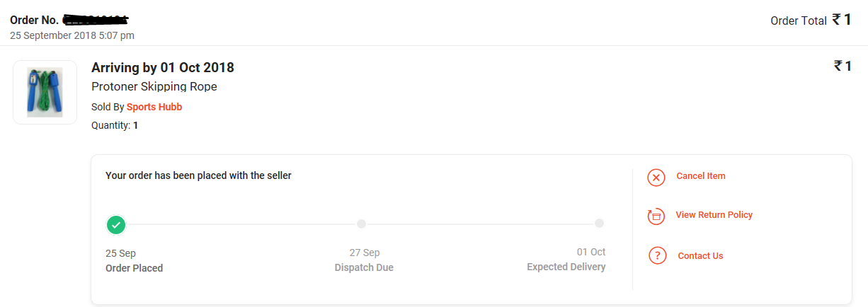Click the Cancel Item cross icon
Image resolution: width=868 pixels, height=307 pixels.
pos(656,178)
